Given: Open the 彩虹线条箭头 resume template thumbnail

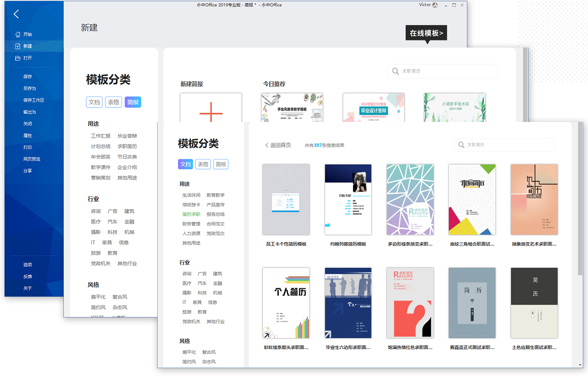Looking at the screenshot, I should [286, 303].
